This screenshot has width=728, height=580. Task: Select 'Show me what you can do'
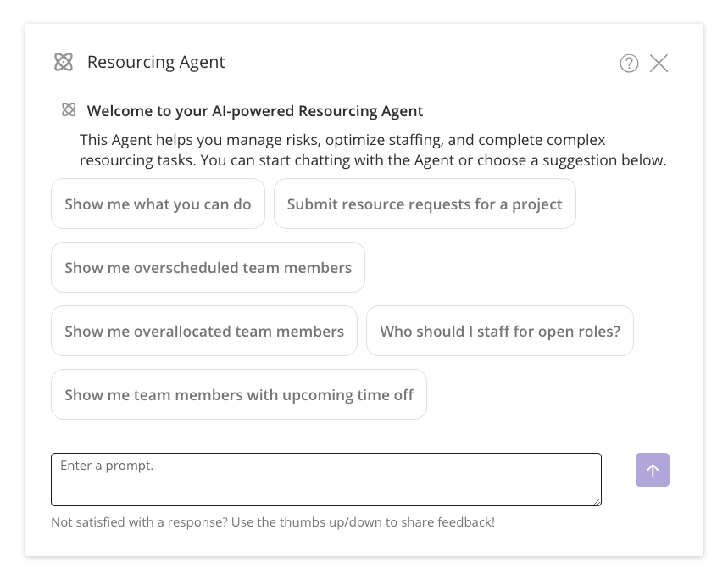(x=158, y=204)
